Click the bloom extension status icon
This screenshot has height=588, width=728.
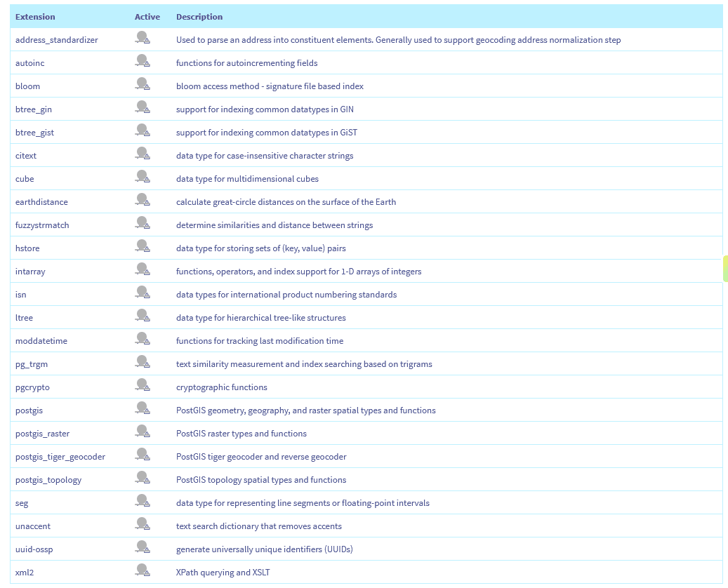[x=143, y=84]
